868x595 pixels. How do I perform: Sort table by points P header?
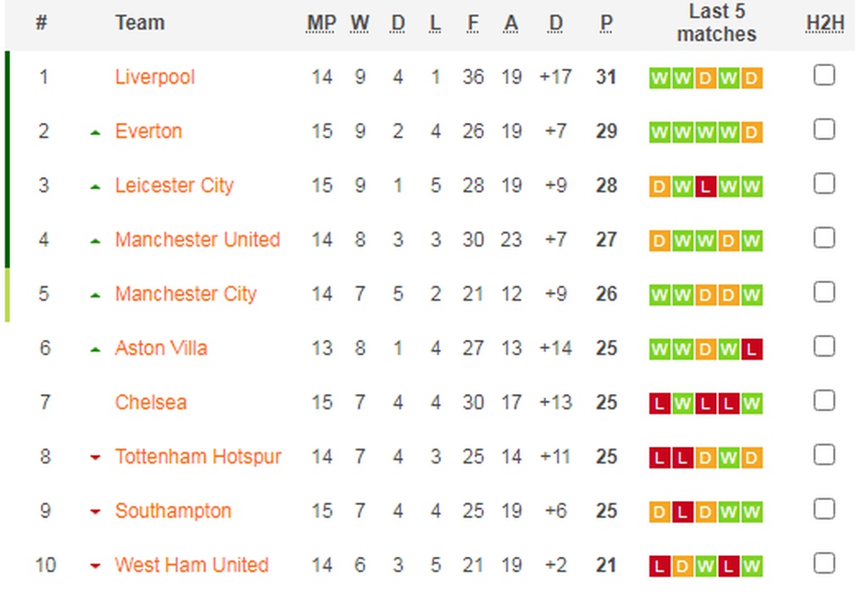606,23
